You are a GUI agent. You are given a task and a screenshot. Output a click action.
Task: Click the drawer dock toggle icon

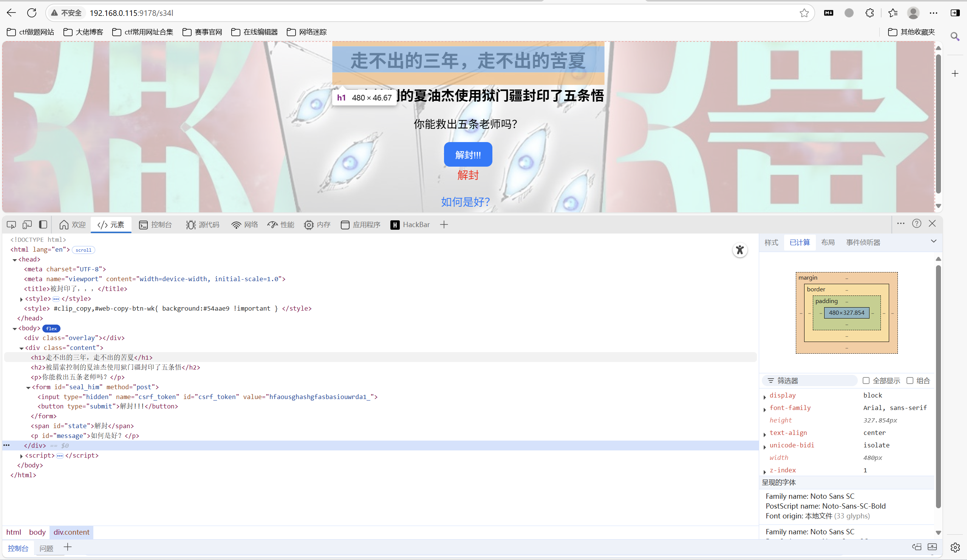[x=917, y=547]
